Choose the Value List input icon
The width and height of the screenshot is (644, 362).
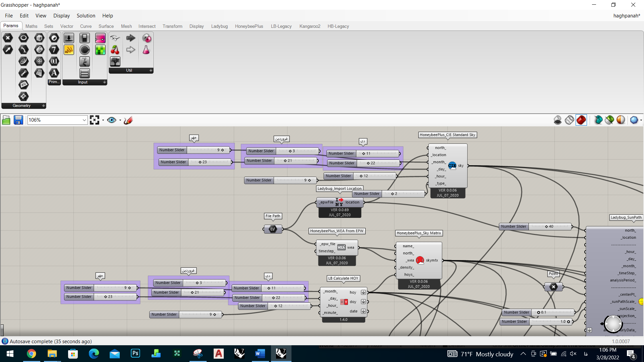[85, 73]
